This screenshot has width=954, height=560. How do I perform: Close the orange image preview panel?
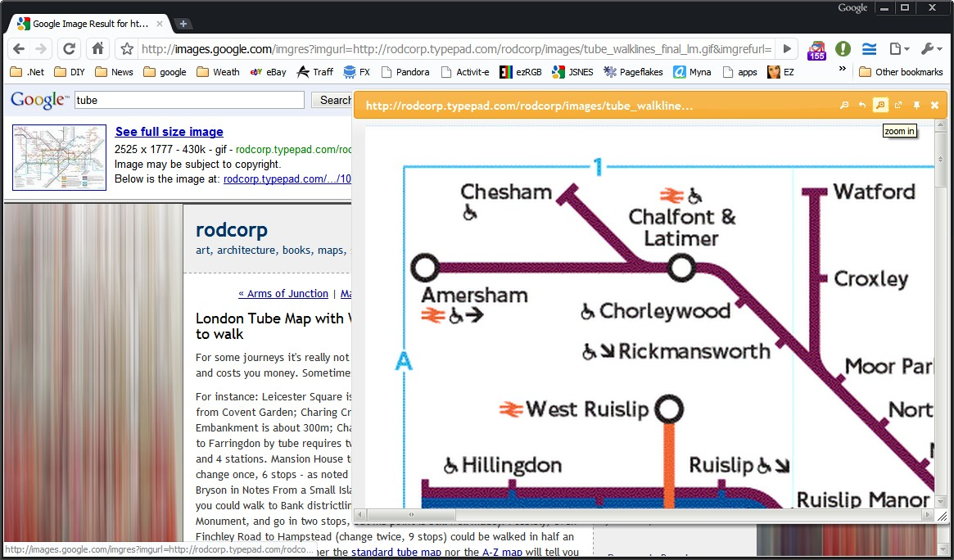pyautogui.click(x=935, y=105)
